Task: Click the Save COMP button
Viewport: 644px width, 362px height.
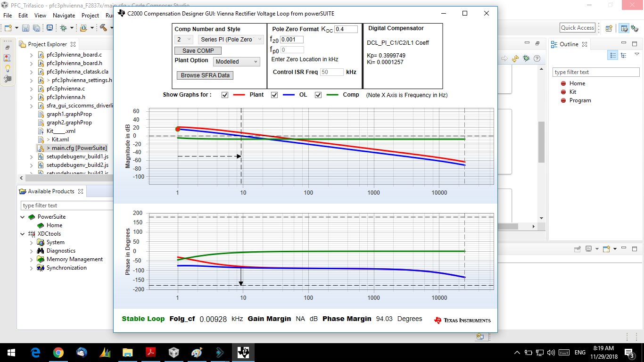Action: (x=198, y=50)
